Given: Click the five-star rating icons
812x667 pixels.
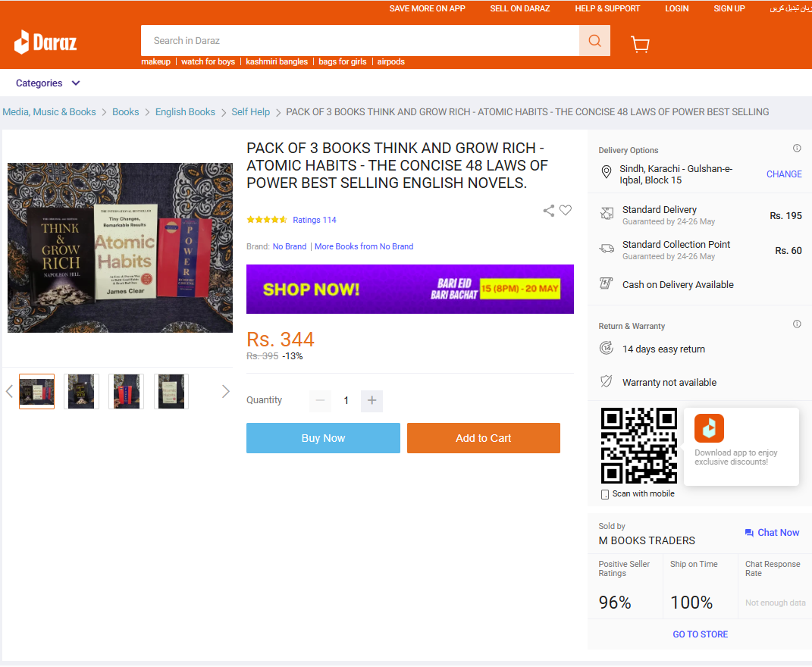Looking at the screenshot, I should tap(267, 220).
